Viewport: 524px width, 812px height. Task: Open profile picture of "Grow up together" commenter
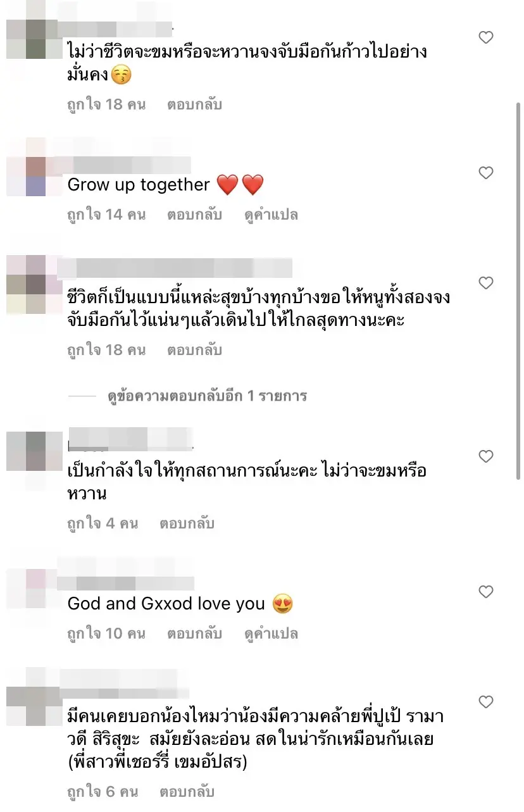pos(27,167)
